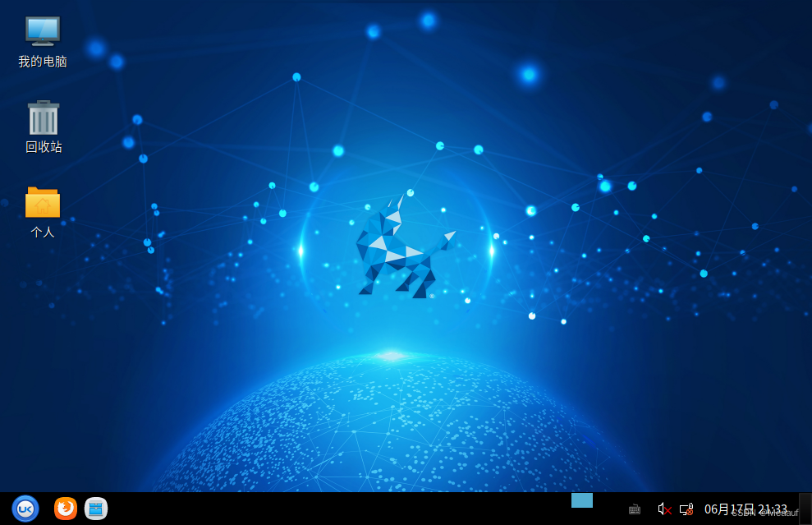
Task: Open the UK start menu button
Action: pos(25,509)
